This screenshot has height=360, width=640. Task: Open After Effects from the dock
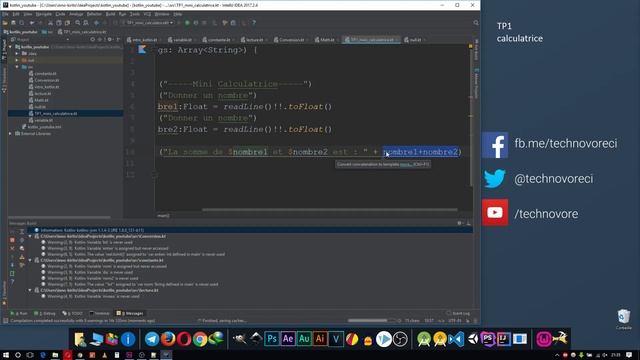288,339
